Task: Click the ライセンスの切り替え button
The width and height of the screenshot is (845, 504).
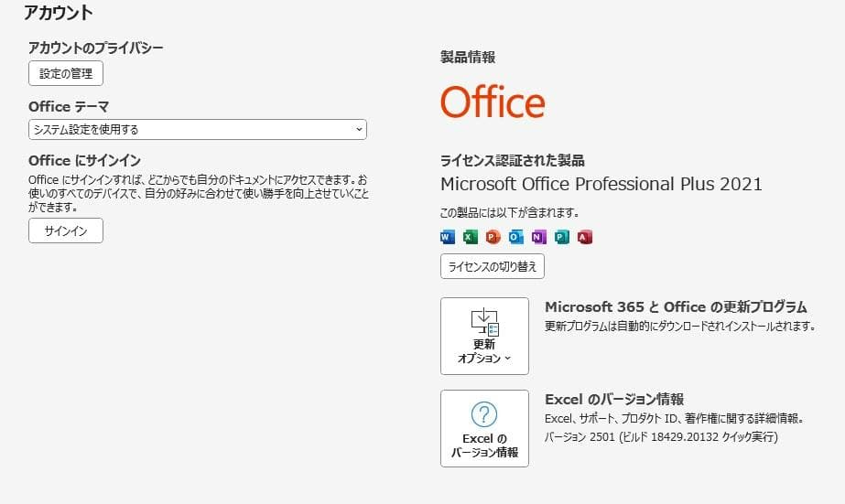Action: 493,266
